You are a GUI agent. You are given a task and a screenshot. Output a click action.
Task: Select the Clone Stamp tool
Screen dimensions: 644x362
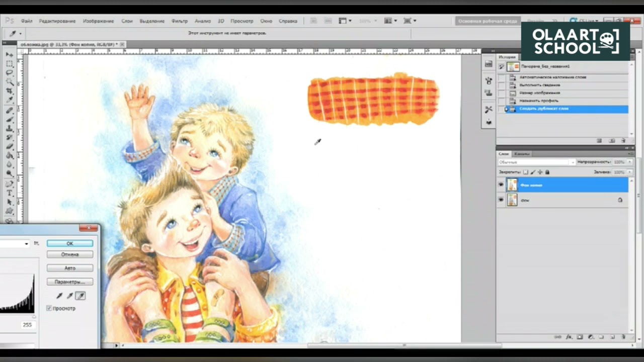tap(10, 128)
